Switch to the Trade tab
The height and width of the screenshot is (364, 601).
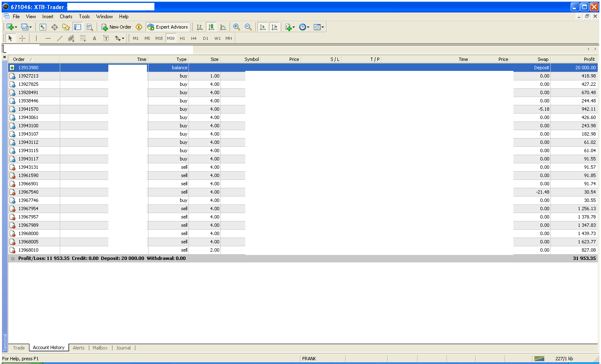[x=19, y=348]
